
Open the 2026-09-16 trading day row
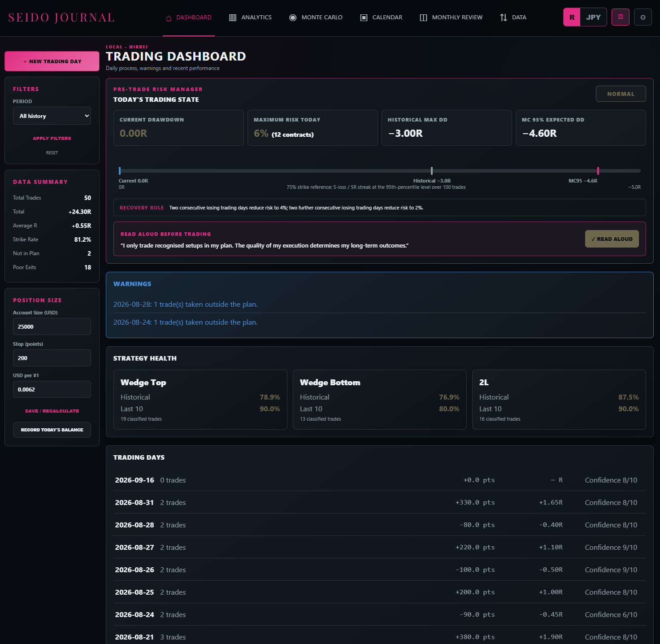380,480
